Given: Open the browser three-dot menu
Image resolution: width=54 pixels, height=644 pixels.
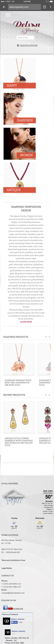Looking at the screenshot, I should pyautogui.click(x=51, y=7).
